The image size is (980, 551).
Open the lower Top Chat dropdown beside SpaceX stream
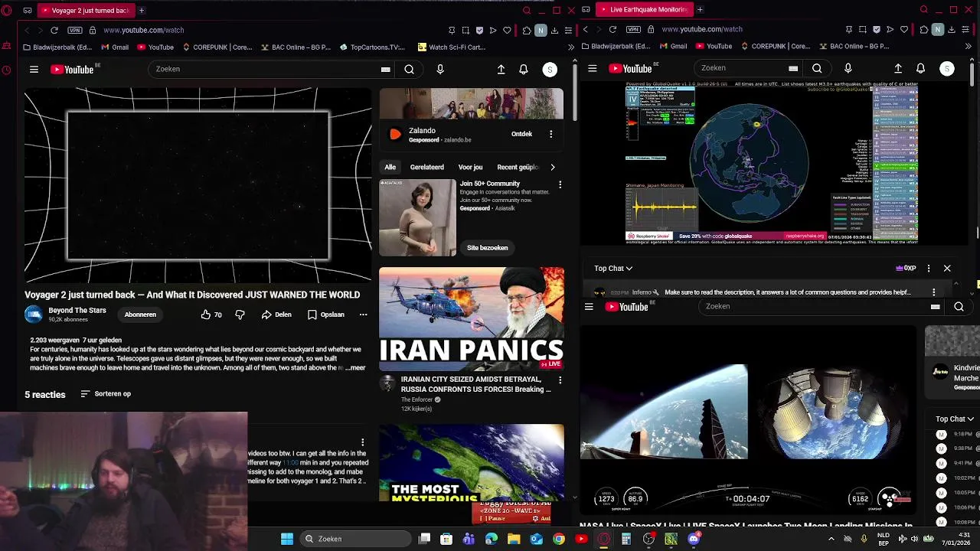click(955, 419)
